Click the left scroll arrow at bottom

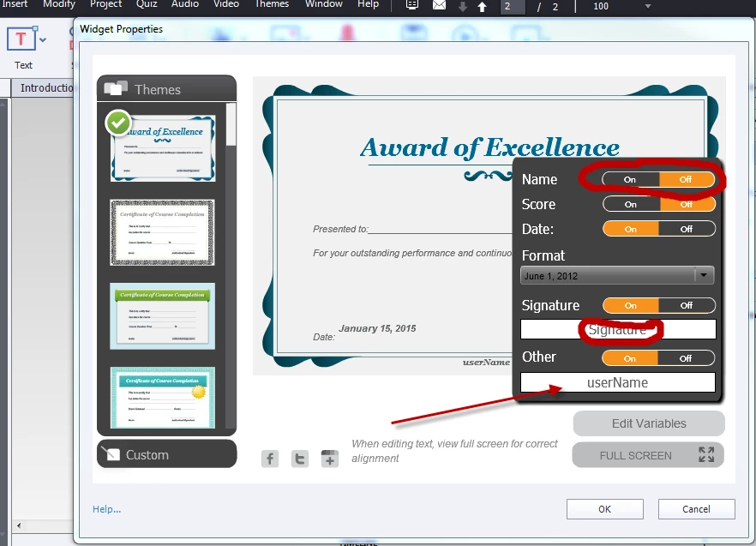(x=19, y=525)
